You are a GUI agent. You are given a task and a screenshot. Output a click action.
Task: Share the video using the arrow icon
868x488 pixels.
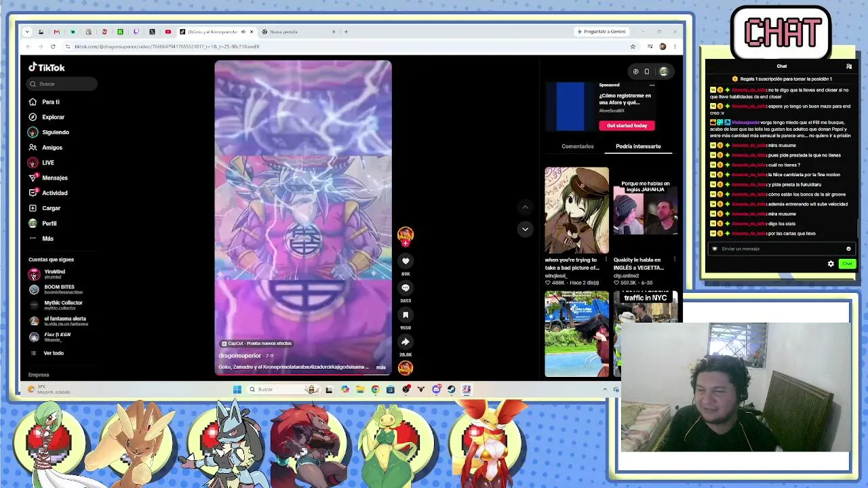point(406,342)
